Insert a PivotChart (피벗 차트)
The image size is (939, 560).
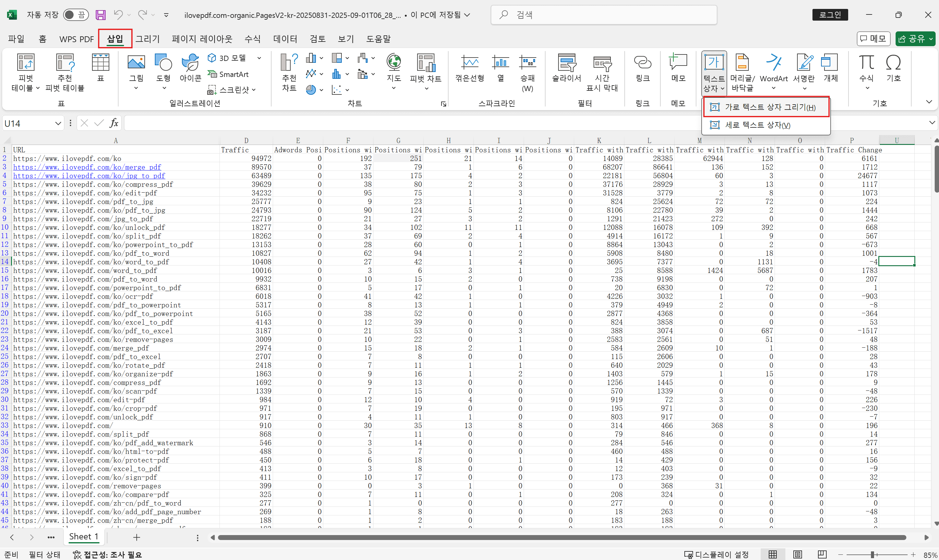click(x=426, y=72)
